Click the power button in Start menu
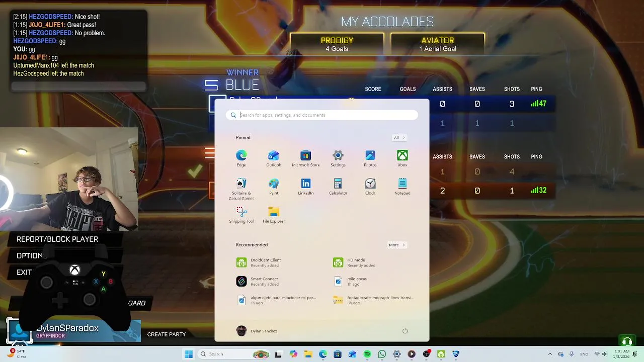Image resolution: width=644 pixels, height=362 pixels. (405, 331)
